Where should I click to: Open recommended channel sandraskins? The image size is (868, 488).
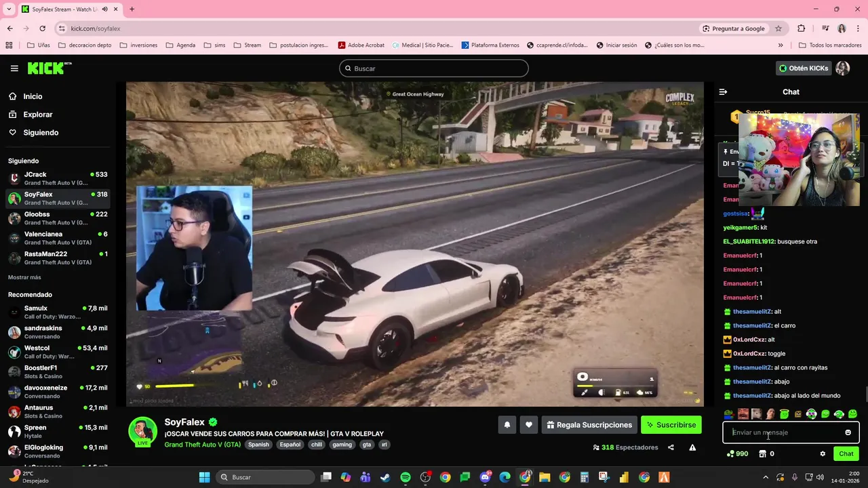[58, 332]
